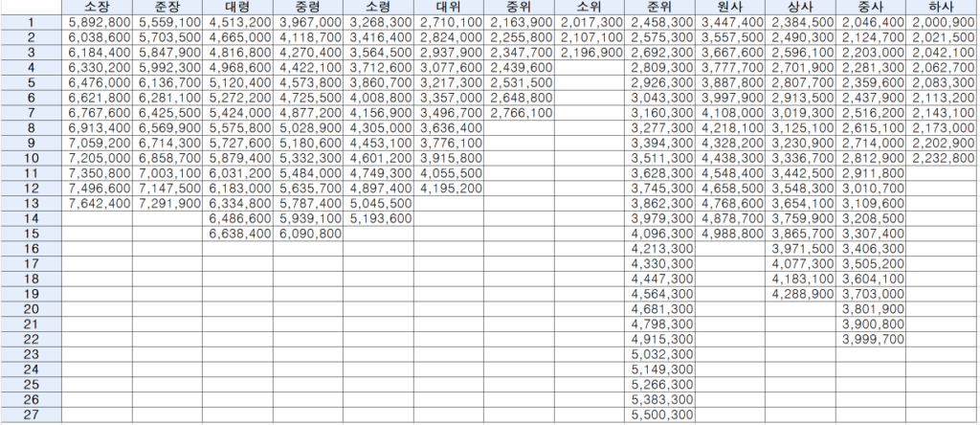Screen dimensions: 980x425
Task: Click the 3,999,700 cell under 중사
Action: click(x=872, y=339)
